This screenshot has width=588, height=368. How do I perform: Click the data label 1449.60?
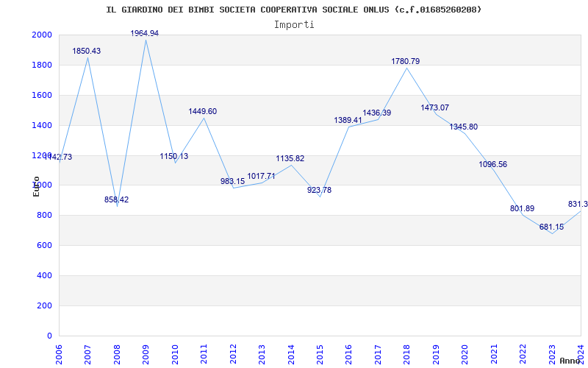click(x=203, y=112)
